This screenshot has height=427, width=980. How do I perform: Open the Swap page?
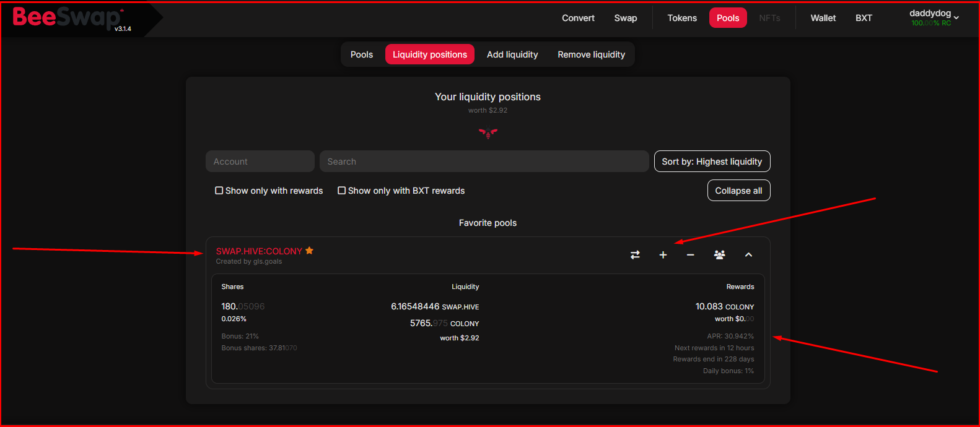[x=626, y=18]
